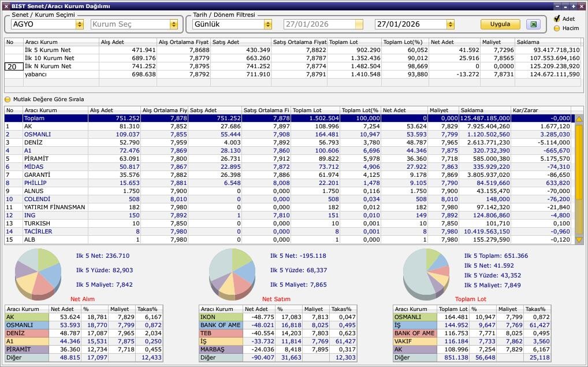
Task: Click the yellow vertical scrollbar thumb
Action: pyautogui.click(x=579, y=162)
